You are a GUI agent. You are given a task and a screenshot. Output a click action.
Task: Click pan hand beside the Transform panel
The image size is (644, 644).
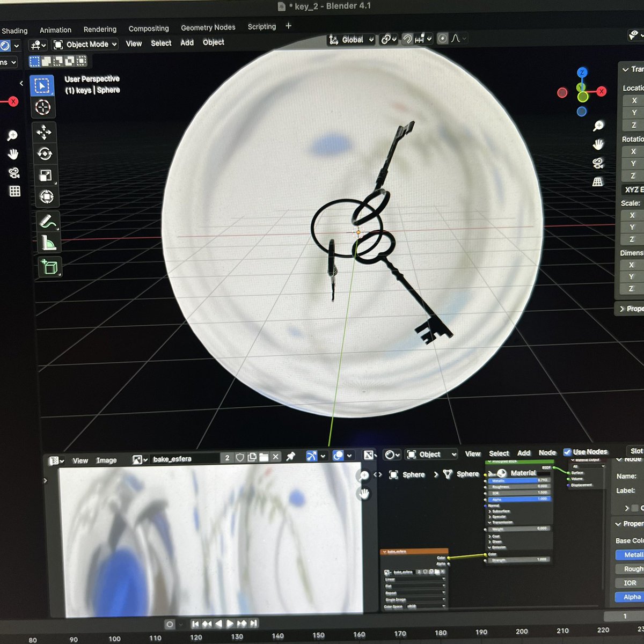tap(598, 145)
